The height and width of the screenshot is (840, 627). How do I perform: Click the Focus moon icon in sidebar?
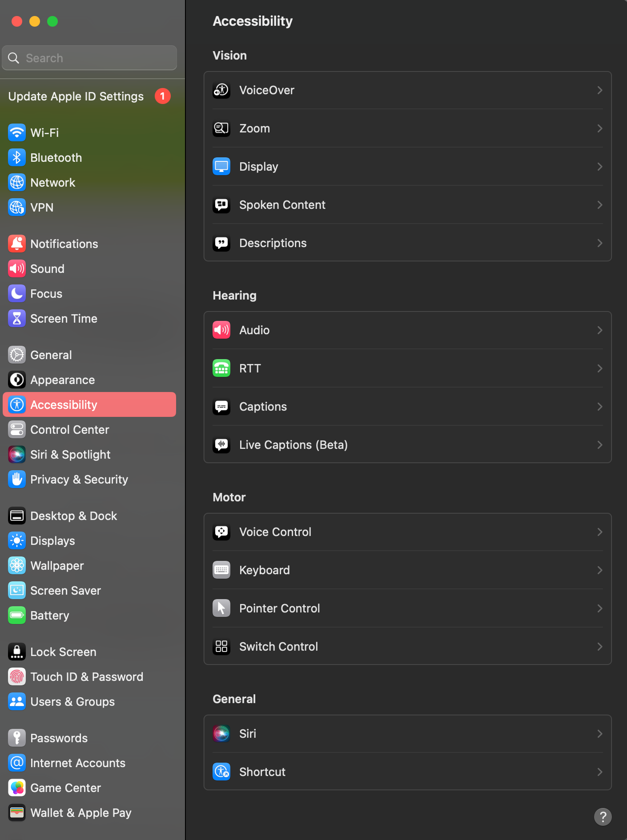pos(17,294)
